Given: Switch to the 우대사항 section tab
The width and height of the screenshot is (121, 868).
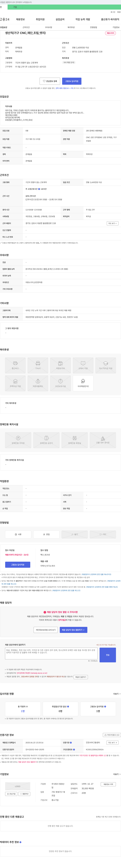Looking at the screenshot, I should pos(49,27).
